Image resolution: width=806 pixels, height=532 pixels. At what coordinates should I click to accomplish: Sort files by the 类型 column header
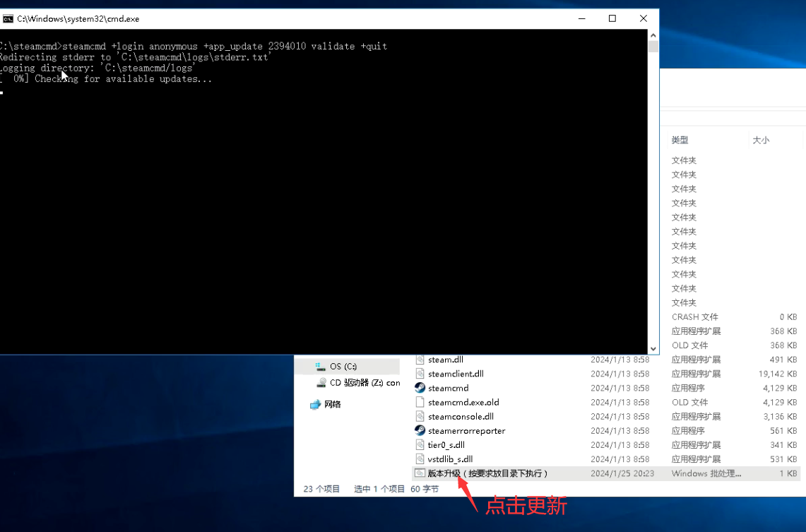[x=680, y=140]
